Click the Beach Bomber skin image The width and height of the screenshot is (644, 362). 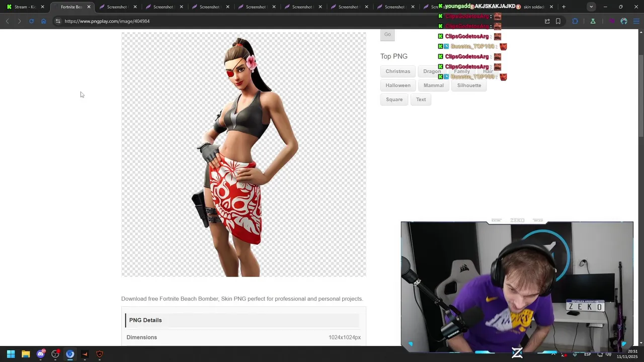coord(244,154)
